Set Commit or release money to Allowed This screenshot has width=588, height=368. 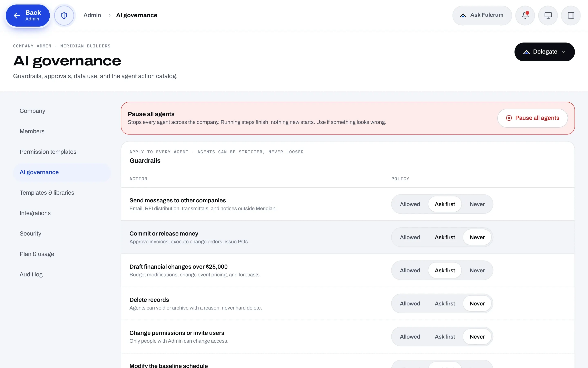click(x=410, y=237)
